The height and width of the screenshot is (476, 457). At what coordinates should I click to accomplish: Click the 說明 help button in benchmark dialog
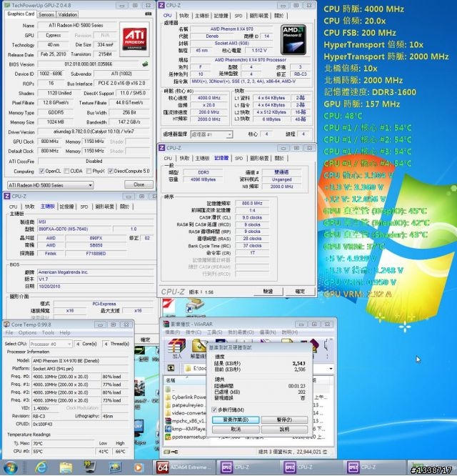284,430
